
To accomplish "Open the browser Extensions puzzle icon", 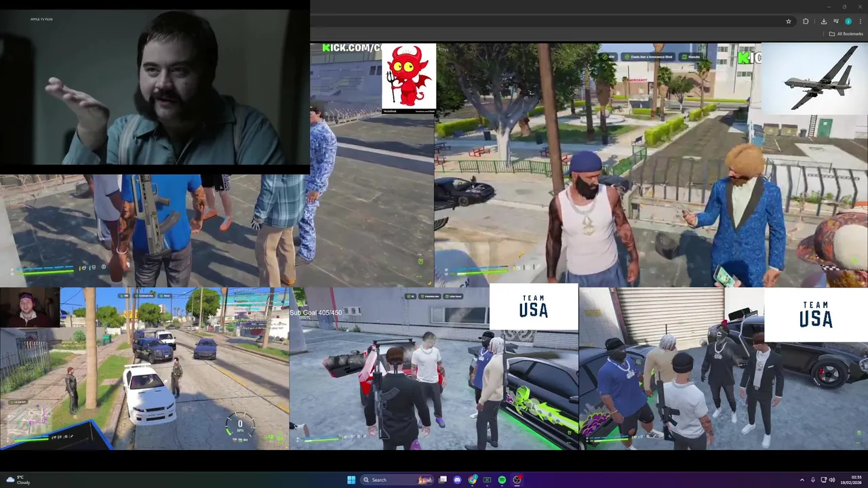I will [x=806, y=22].
